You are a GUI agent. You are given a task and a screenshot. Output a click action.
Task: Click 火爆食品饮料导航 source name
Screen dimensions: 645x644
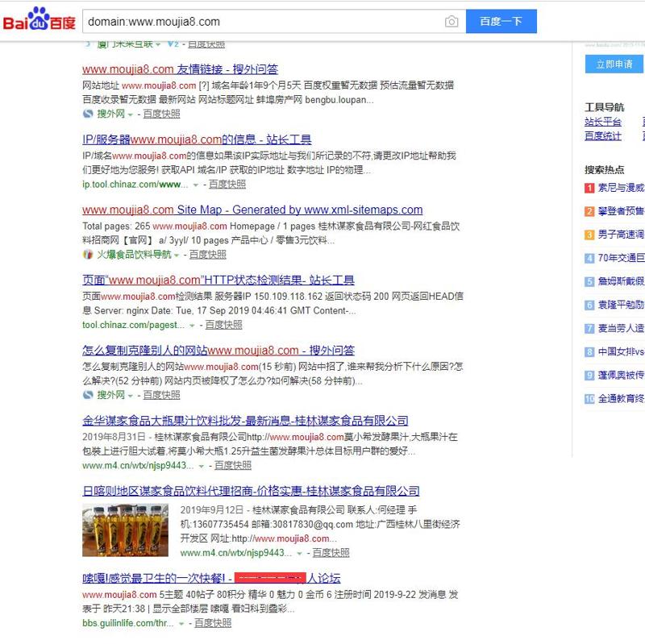click(x=134, y=255)
